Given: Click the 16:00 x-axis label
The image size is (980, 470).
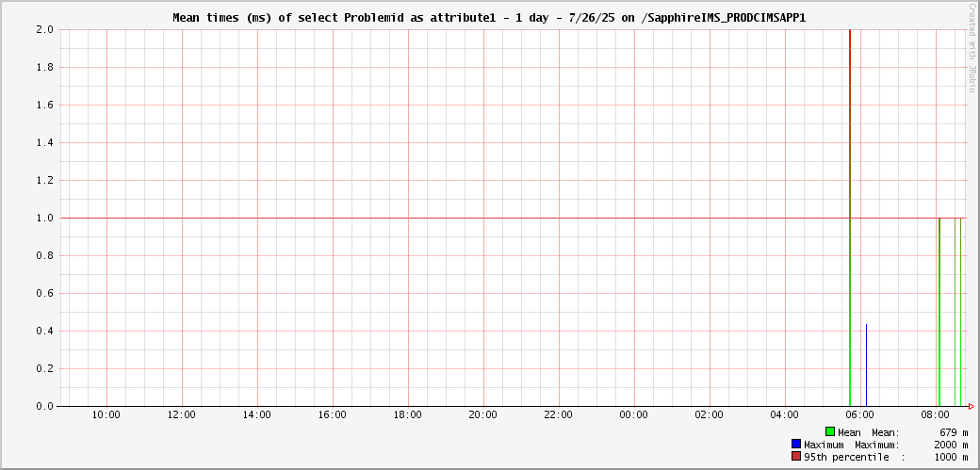Looking at the screenshot, I should click(x=333, y=415).
